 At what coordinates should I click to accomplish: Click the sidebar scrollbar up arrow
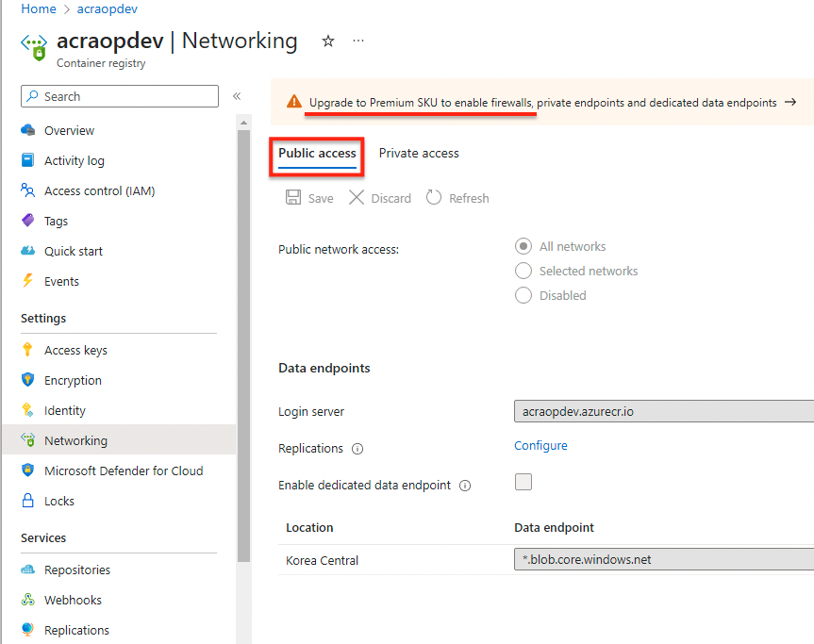click(x=243, y=123)
